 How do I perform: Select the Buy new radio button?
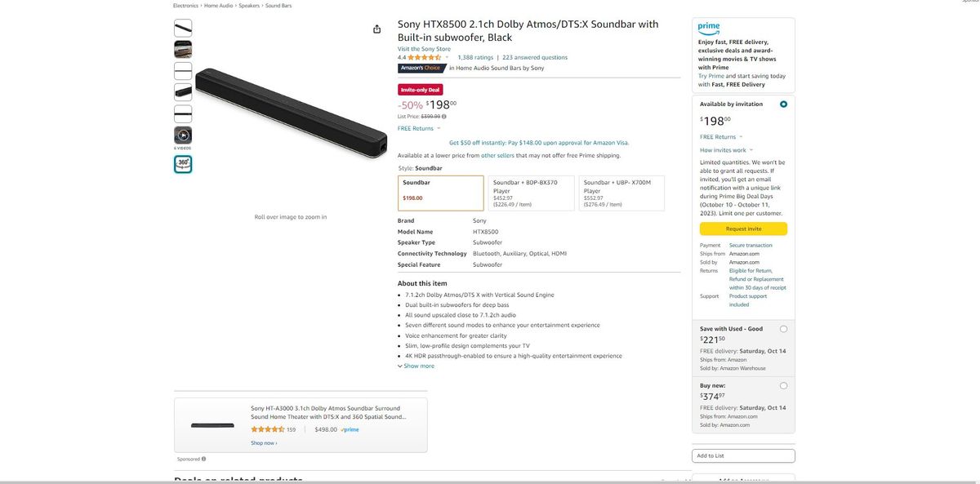click(783, 384)
